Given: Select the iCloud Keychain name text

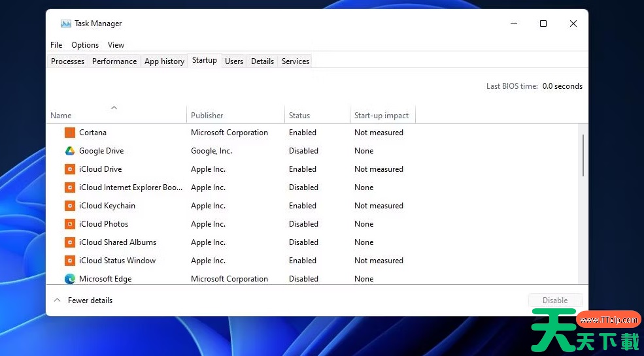Looking at the screenshot, I should [107, 206].
